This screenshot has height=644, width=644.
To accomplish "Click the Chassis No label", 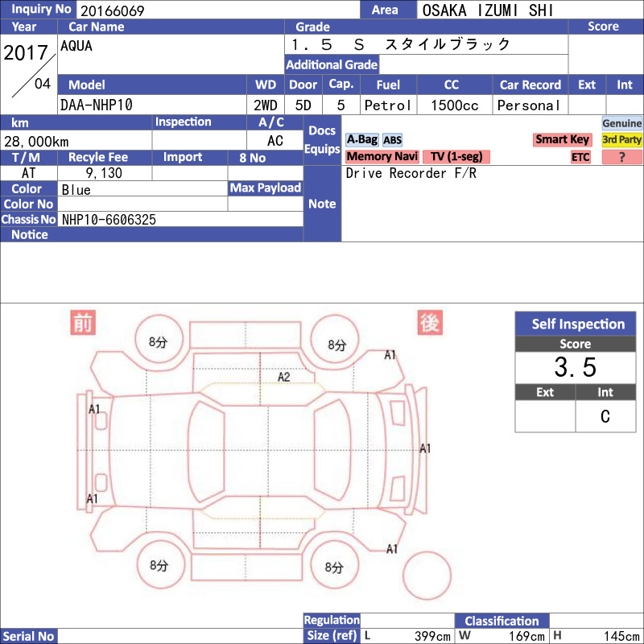I will point(29,219).
